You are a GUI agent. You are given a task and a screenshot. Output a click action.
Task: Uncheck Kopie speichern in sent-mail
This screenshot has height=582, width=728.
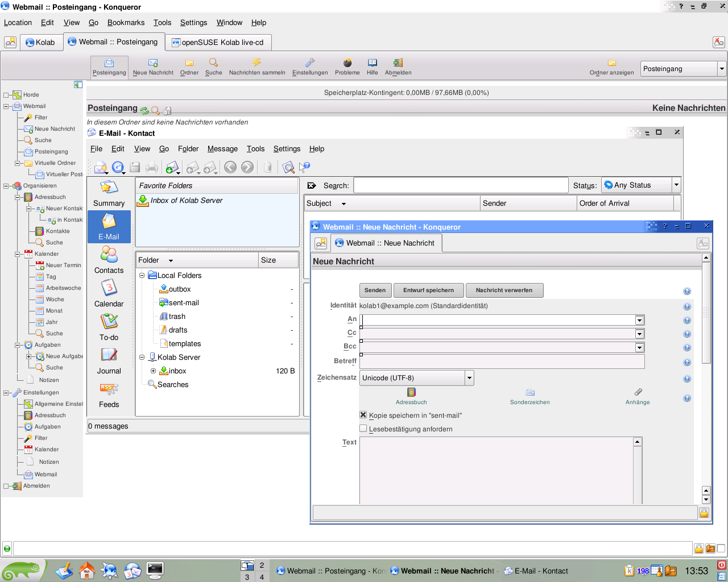click(363, 414)
